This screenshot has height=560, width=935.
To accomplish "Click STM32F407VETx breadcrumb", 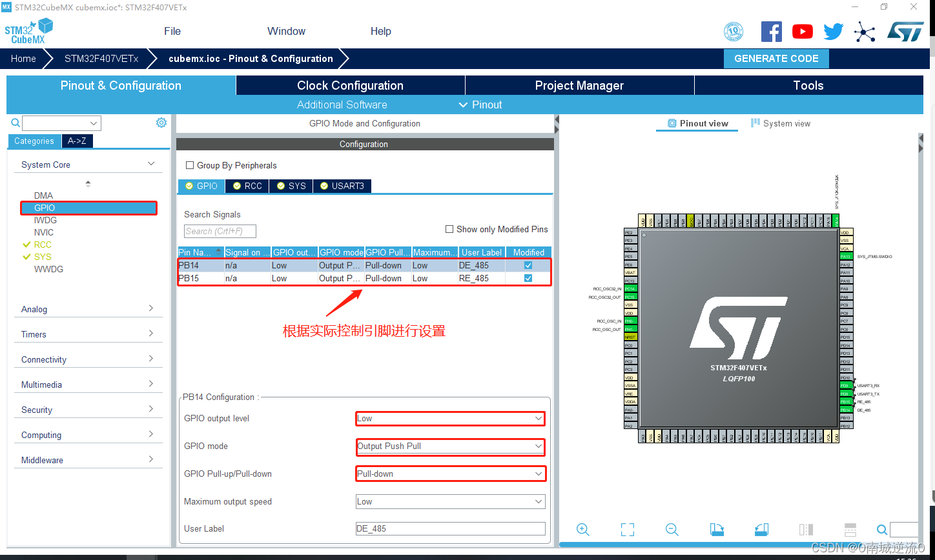I will (101, 58).
